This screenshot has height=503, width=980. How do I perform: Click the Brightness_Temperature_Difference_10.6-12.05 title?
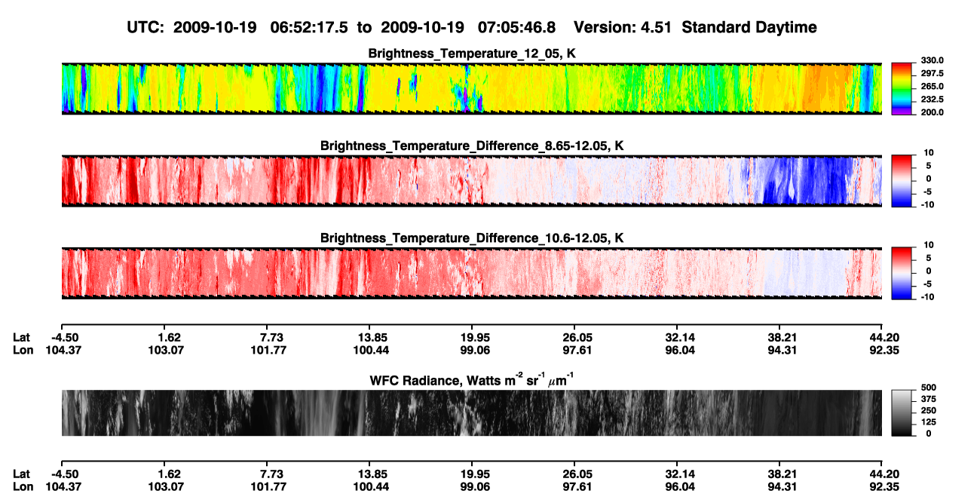(472, 238)
